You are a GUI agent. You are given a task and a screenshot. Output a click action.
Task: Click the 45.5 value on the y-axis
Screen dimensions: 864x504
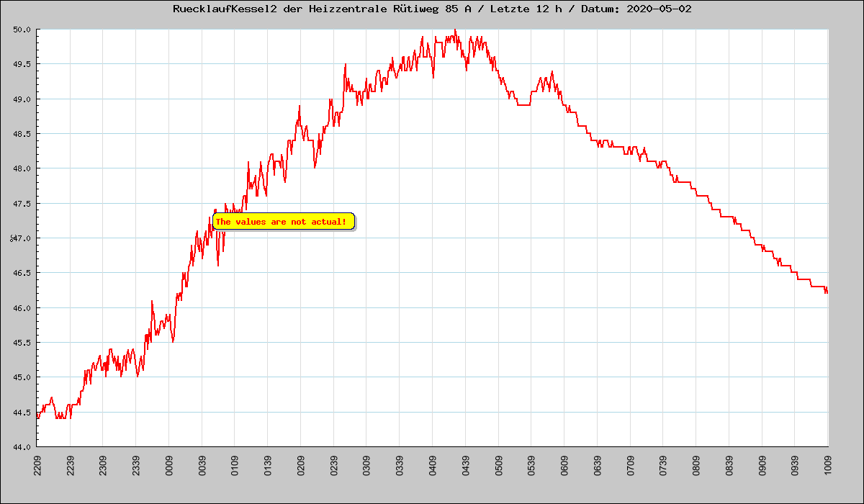[x=21, y=343]
